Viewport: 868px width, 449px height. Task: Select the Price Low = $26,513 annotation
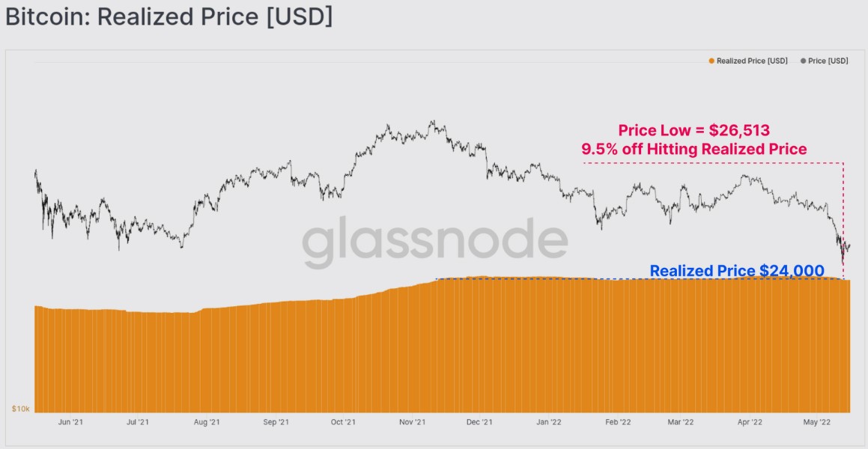(x=694, y=130)
